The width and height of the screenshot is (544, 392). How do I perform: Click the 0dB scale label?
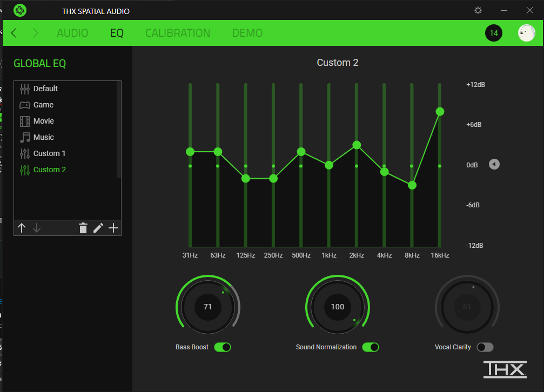(x=472, y=165)
